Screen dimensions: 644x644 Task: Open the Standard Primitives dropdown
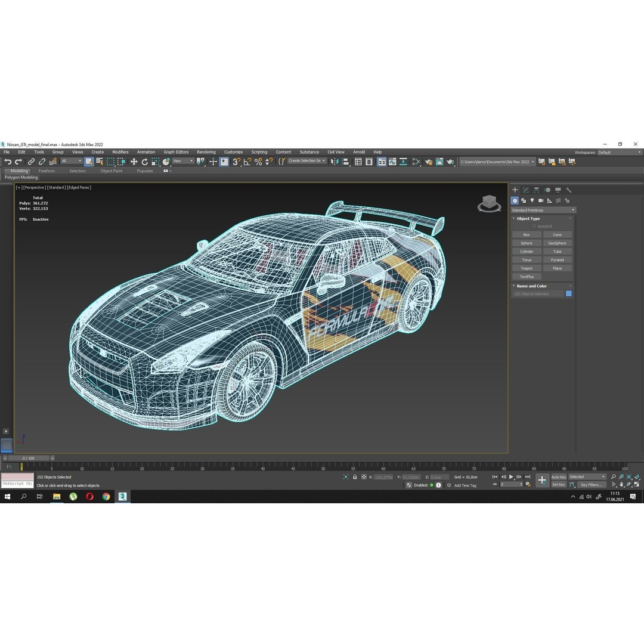click(543, 210)
